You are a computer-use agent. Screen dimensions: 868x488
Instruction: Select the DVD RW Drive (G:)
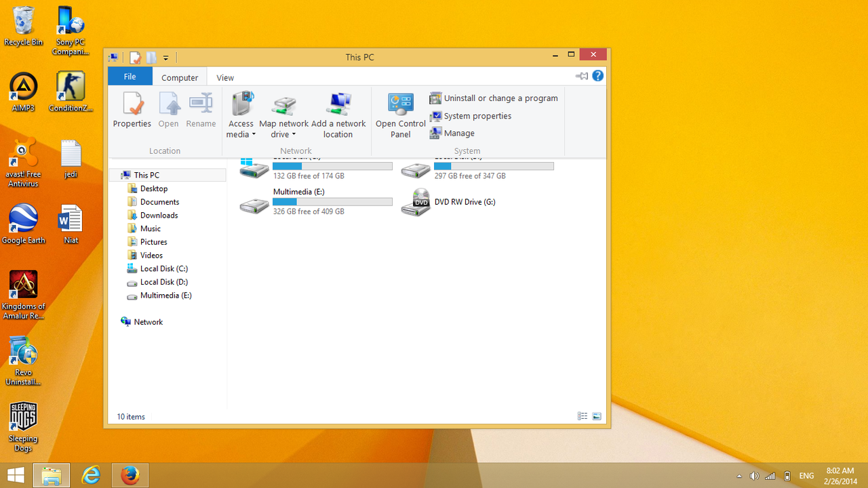(x=449, y=202)
